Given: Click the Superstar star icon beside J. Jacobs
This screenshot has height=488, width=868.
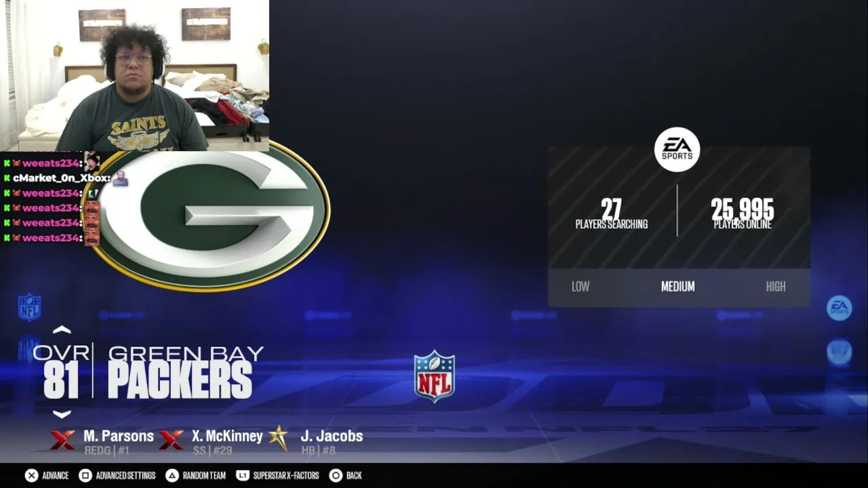Looking at the screenshot, I should (x=278, y=438).
